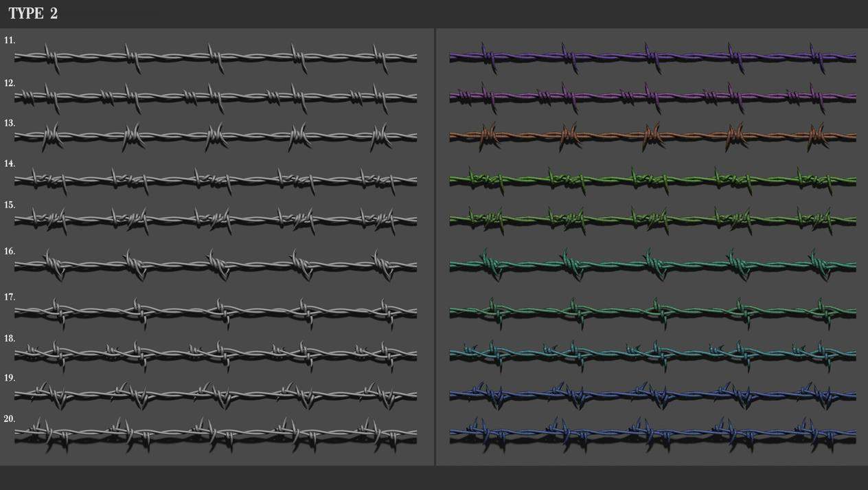Click the number label "14."

10,164
